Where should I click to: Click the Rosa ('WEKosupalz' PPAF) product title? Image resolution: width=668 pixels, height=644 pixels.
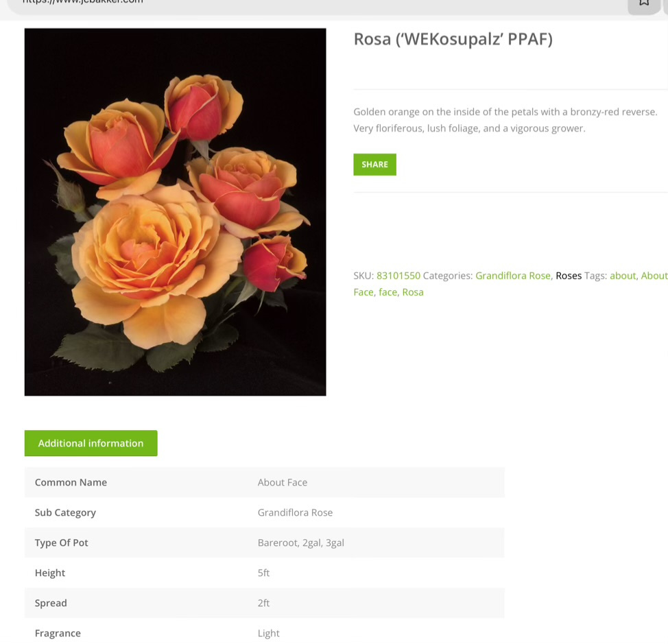[x=453, y=39]
